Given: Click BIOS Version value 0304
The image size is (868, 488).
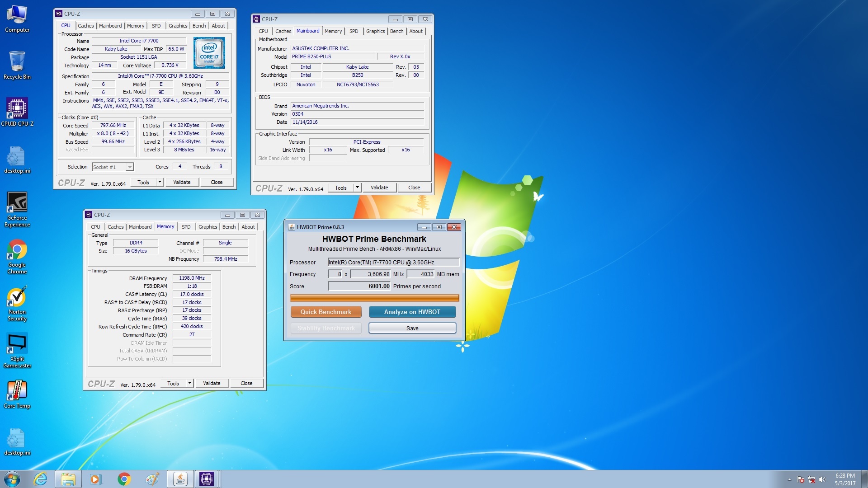Looking at the screenshot, I should (x=357, y=114).
